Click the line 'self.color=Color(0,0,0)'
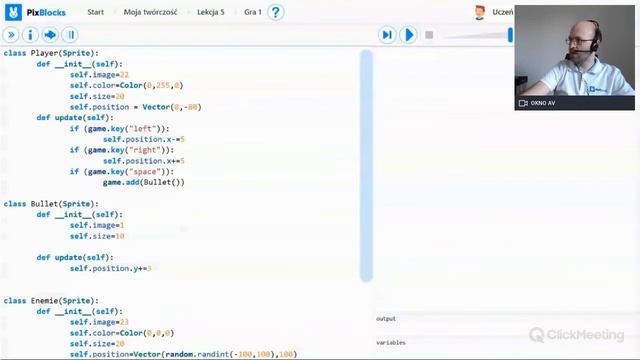The height and width of the screenshot is (360, 640). coord(122,333)
